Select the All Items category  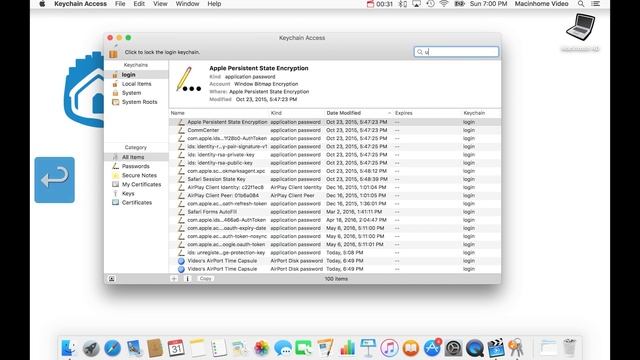coord(136,157)
